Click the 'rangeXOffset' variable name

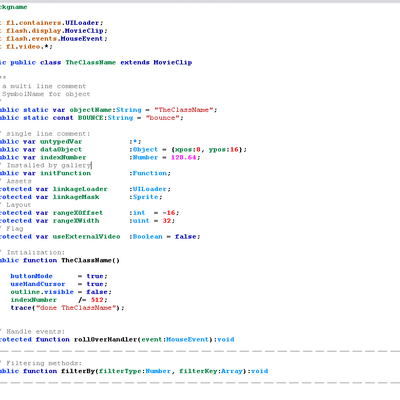(x=78, y=213)
